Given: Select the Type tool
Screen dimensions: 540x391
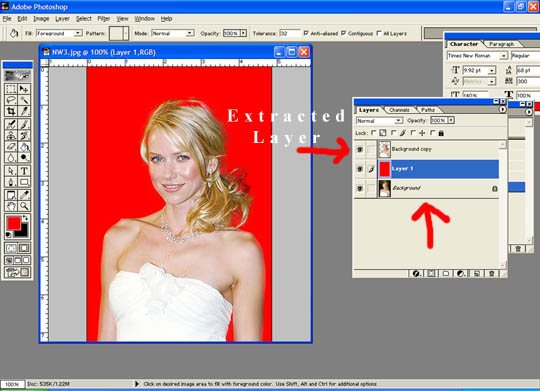Looking at the screenshot, I should [24, 171].
